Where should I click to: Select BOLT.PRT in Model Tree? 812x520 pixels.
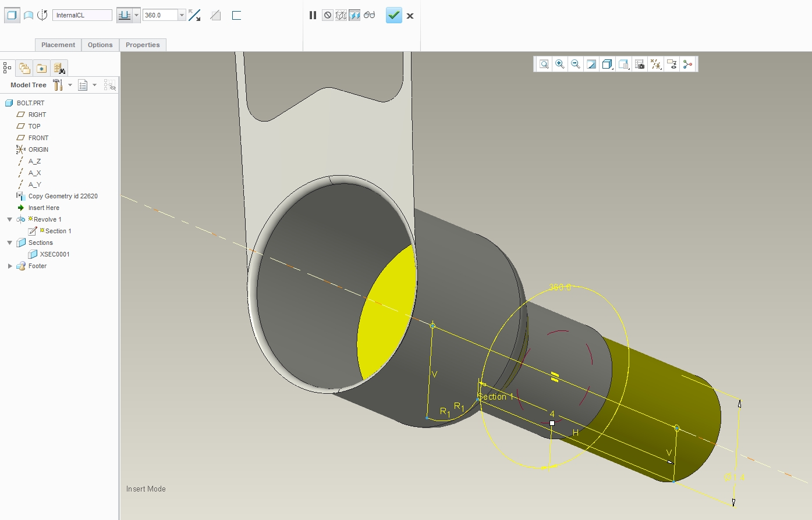pos(31,103)
